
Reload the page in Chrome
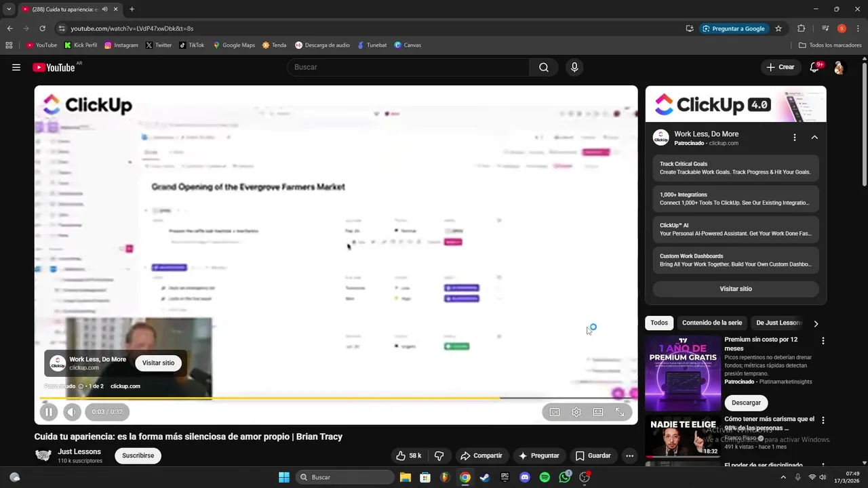click(x=42, y=28)
